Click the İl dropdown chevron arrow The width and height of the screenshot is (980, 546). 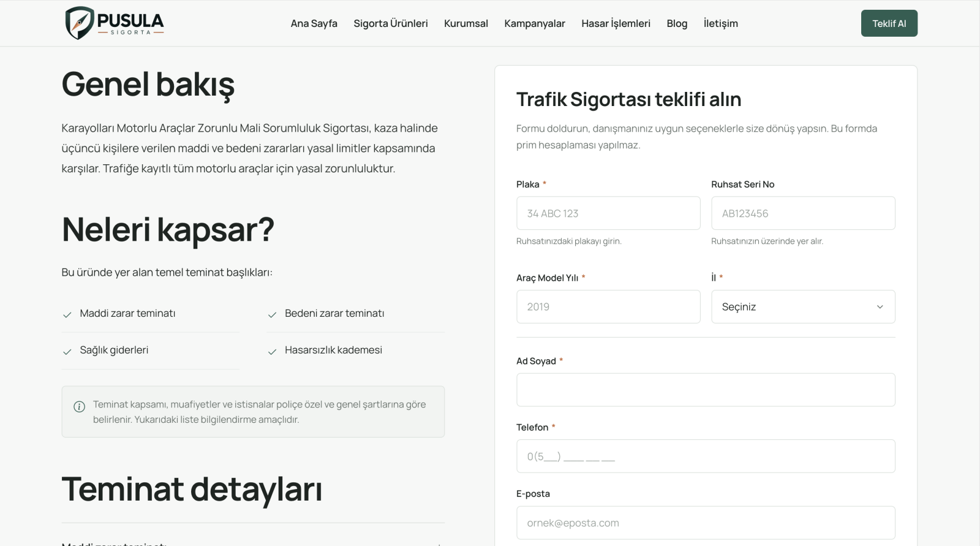[x=880, y=307]
